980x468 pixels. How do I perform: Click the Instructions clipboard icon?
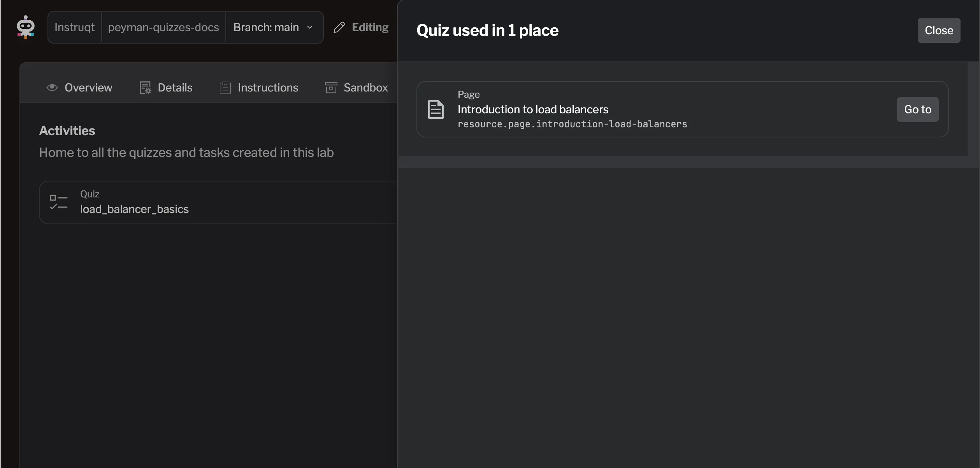tap(225, 87)
